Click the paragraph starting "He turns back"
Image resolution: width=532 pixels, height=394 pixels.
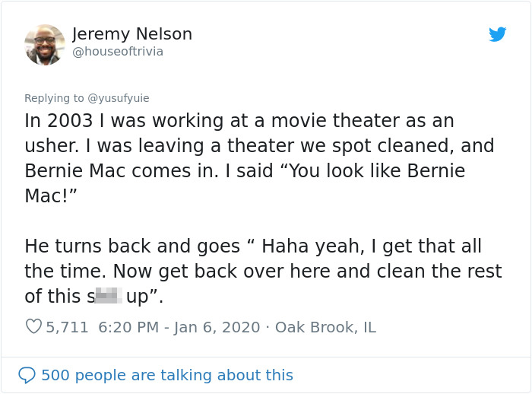(x=262, y=271)
